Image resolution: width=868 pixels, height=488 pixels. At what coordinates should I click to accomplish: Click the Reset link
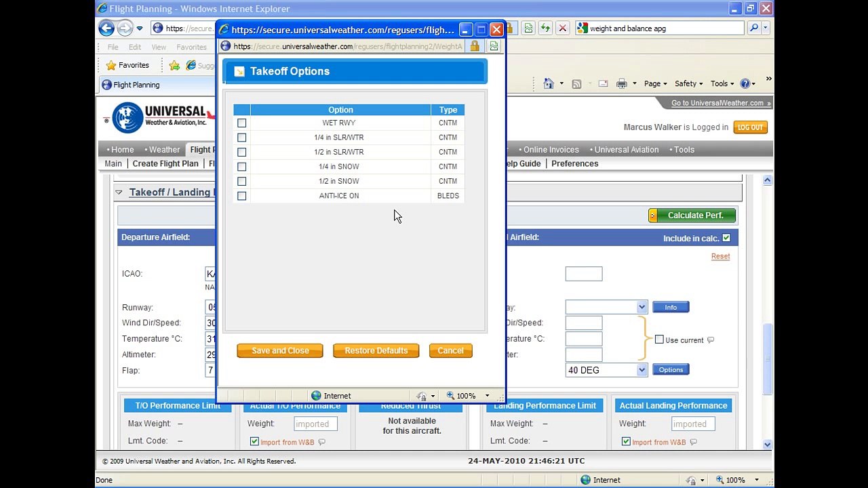[x=720, y=256]
